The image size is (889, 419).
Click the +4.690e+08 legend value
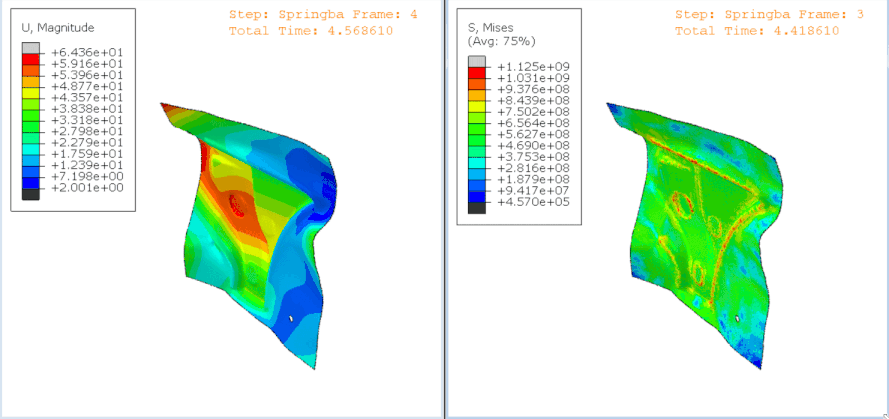533,146
